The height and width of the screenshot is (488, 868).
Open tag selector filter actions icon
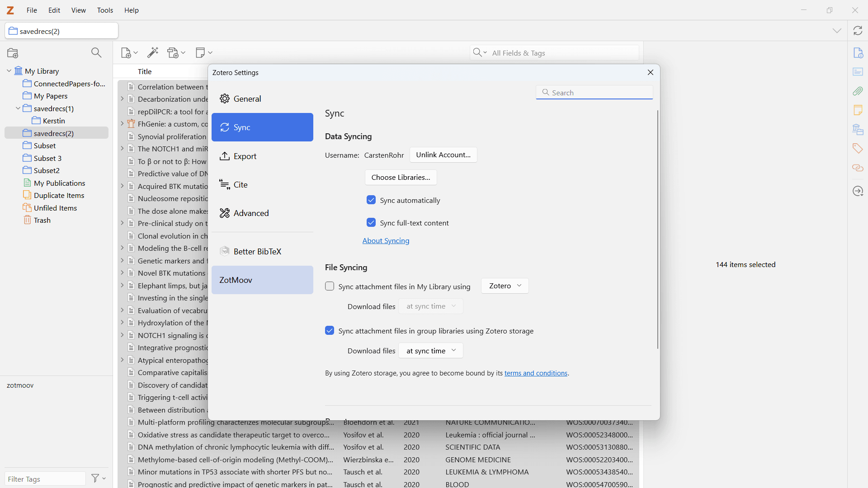[x=99, y=478]
